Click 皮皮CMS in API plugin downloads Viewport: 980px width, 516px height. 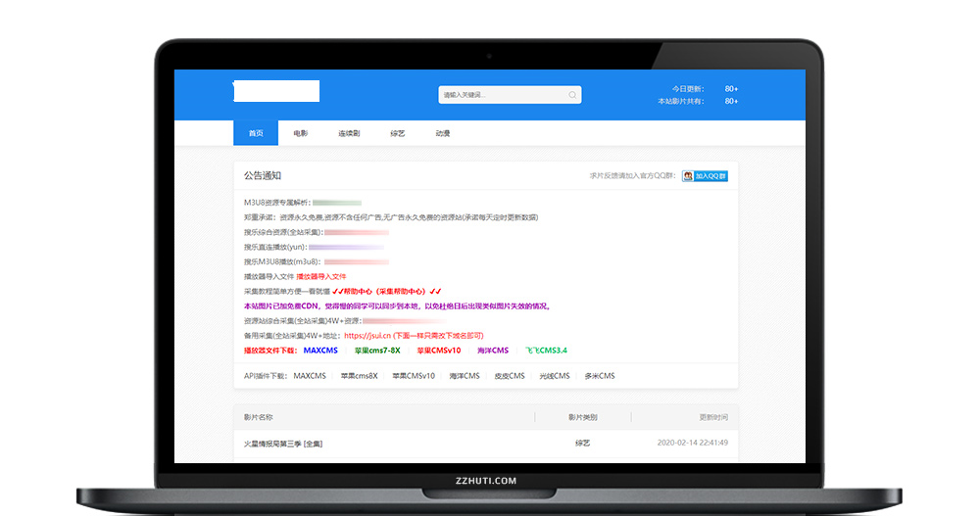[509, 376]
